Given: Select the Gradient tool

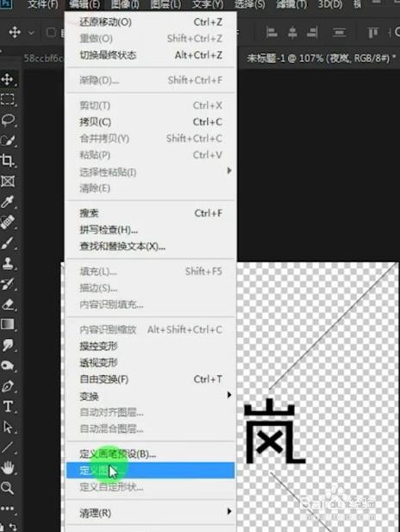Looking at the screenshot, I should 8,325.
